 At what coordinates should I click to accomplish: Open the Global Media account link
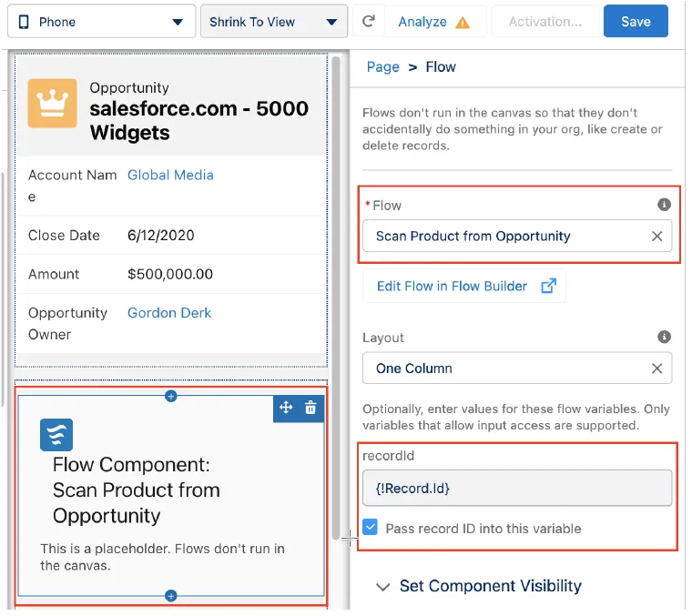click(x=171, y=176)
